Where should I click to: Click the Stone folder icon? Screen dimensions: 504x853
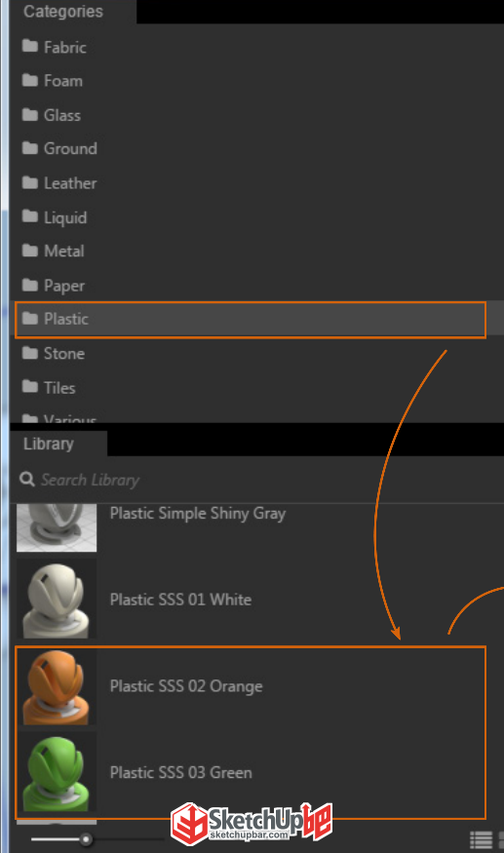[x=30, y=353]
